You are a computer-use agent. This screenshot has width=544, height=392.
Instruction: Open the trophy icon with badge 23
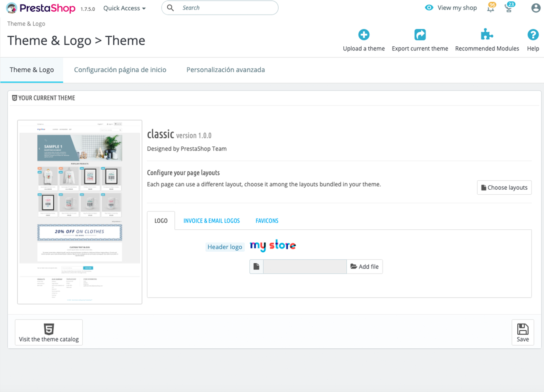coord(509,8)
